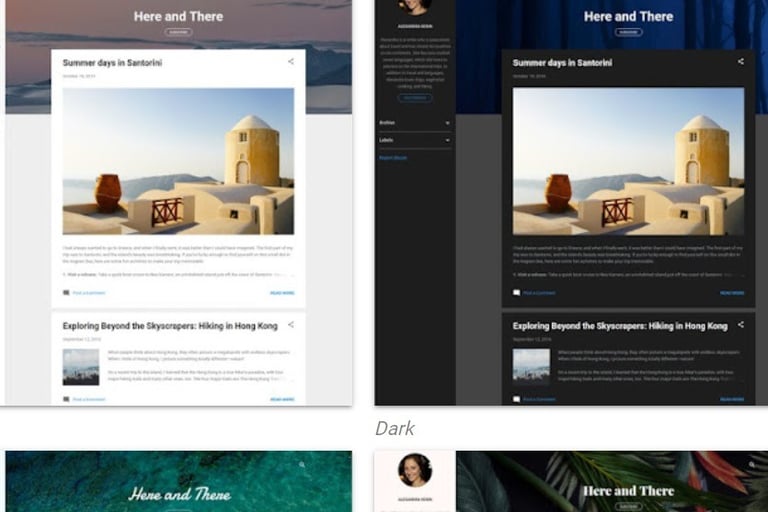Click Post a comment link, Hong Kong, light theme

point(89,399)
